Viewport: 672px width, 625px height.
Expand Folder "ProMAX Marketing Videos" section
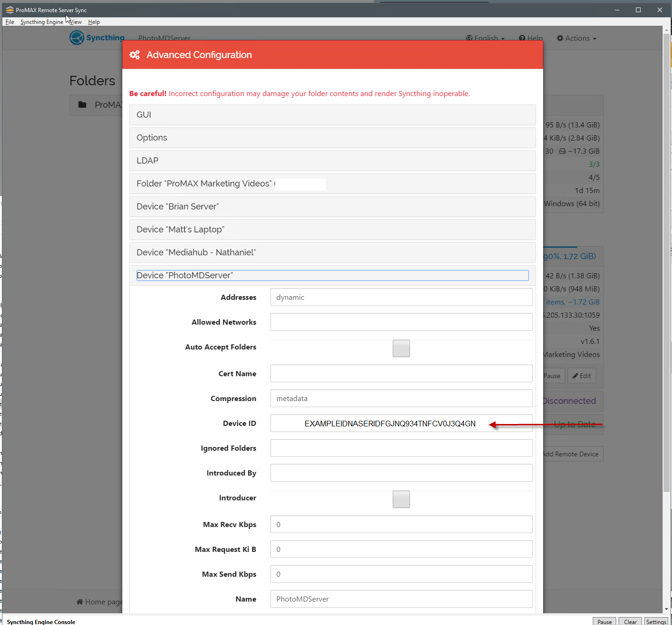(333, 184)
